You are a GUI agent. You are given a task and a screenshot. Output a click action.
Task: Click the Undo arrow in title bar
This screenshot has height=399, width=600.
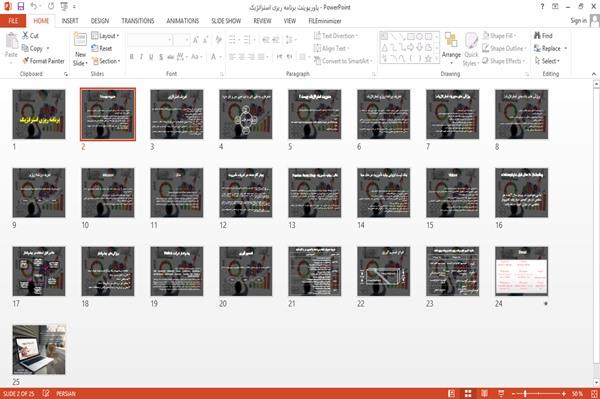point(34,6)
